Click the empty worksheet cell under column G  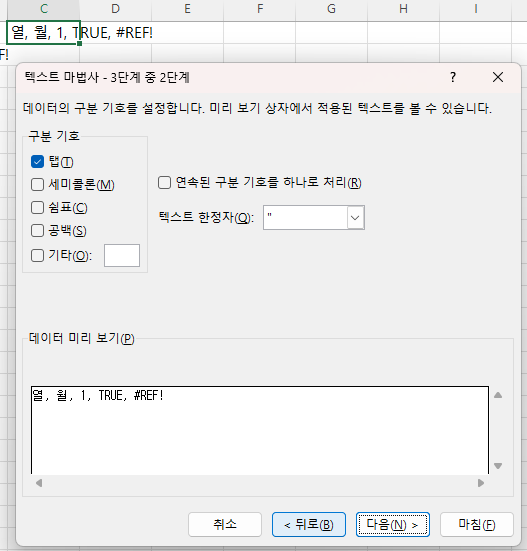(x=331, y=33)
